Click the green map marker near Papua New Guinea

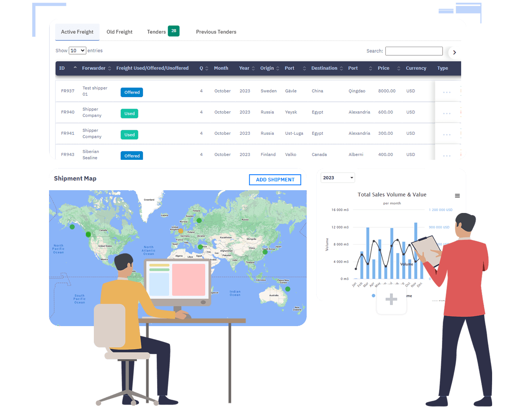coord(288,289)
